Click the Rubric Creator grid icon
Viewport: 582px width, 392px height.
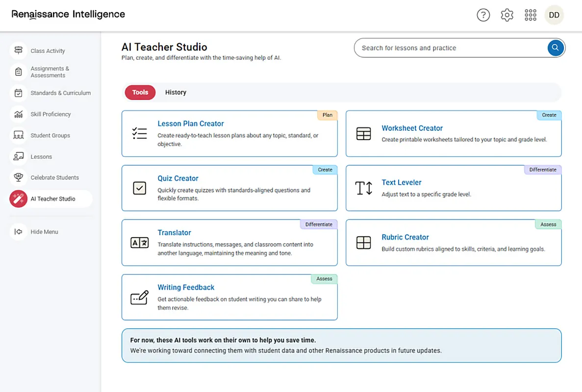click(x=363, y=243)
